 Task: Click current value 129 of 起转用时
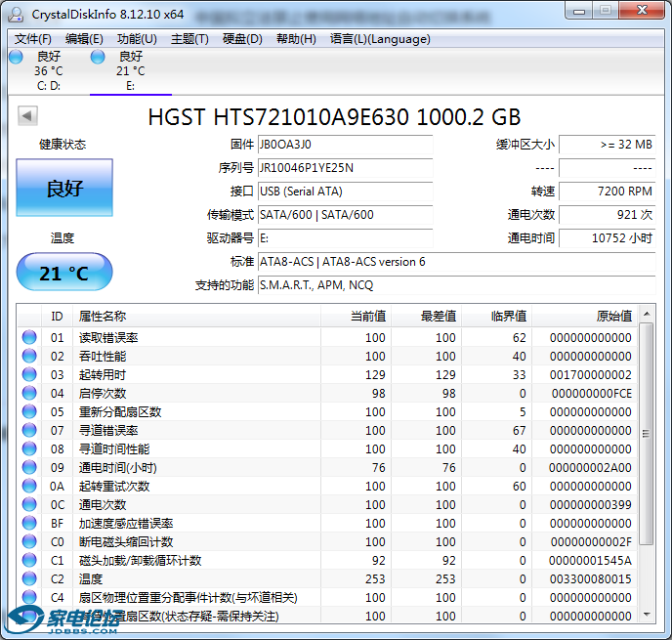coord(375,375)
